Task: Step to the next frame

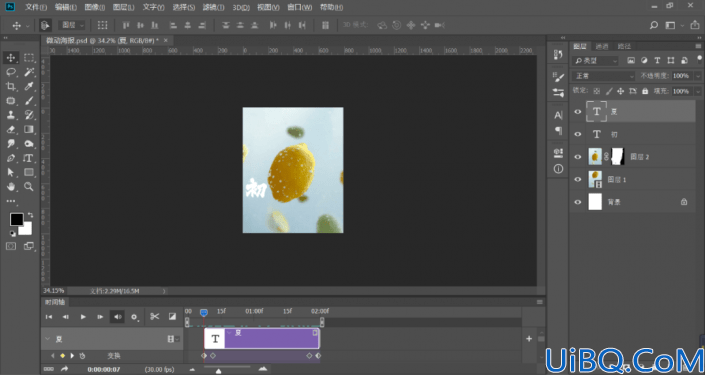Action: (100, 317)
